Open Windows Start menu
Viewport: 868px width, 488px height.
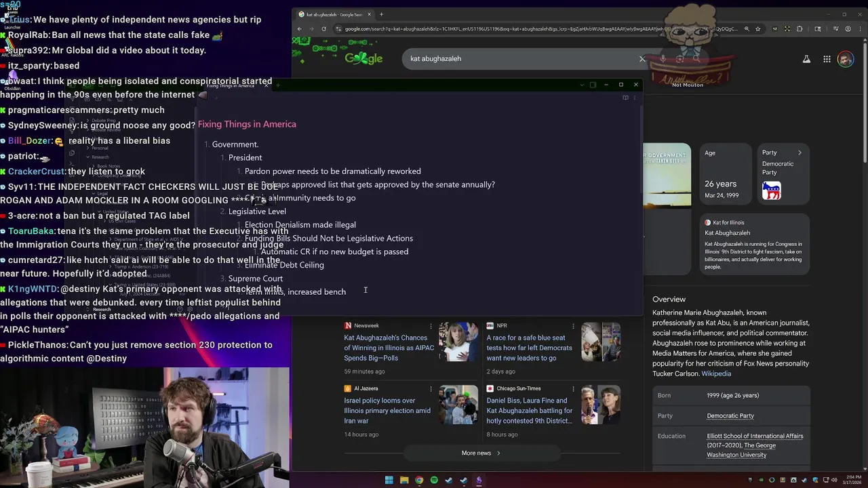point(389,481)
